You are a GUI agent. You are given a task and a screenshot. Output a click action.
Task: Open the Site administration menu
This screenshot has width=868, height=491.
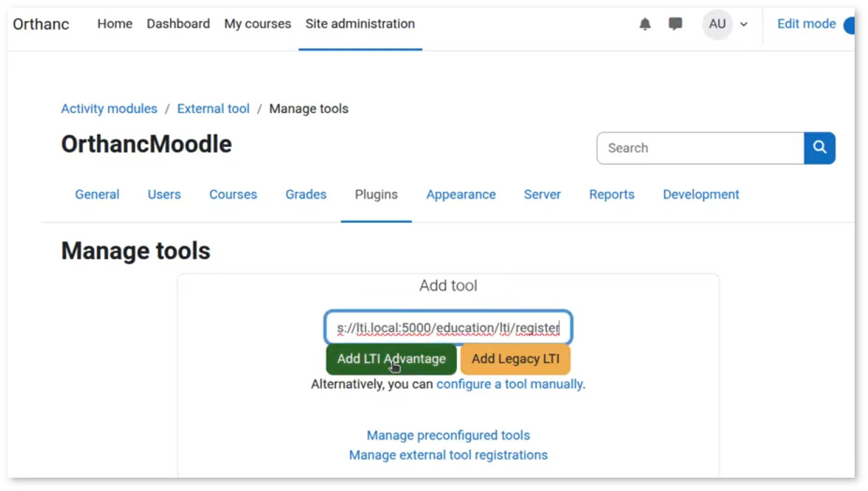pos(360,24)
